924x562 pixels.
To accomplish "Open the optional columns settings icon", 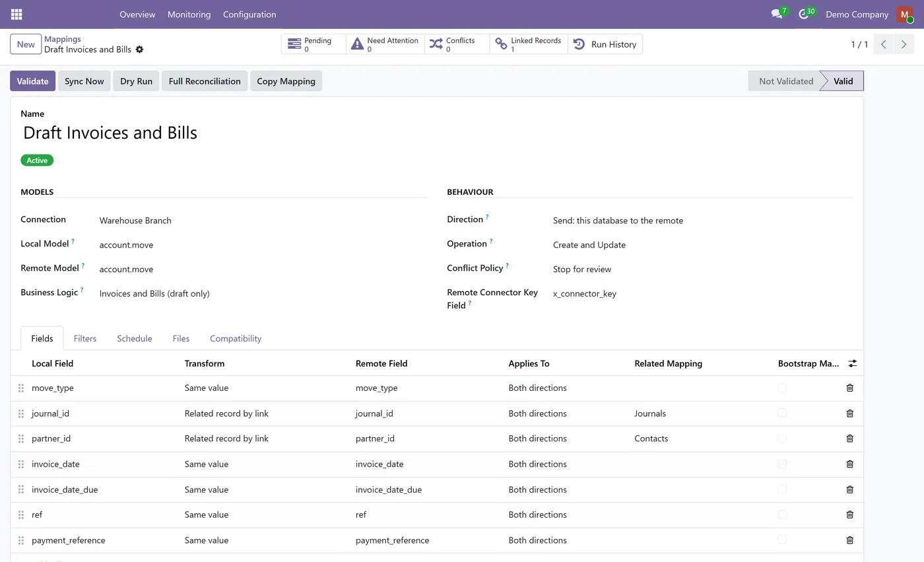I will tap(852, 363).
